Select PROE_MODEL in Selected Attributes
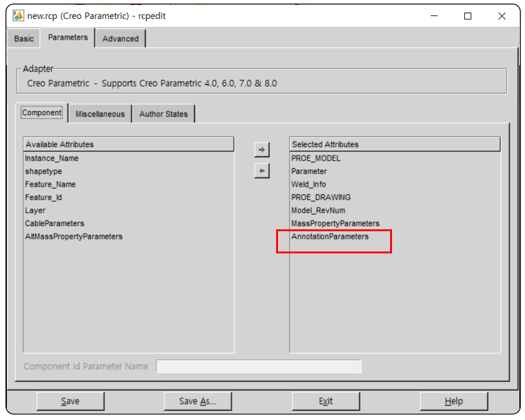This screenshot has width=525, height=420. (316, 158)
